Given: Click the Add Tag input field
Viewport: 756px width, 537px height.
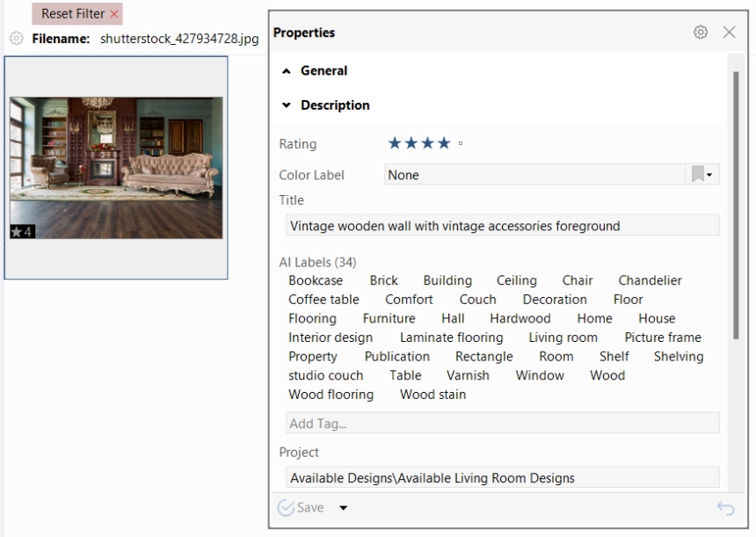Looking at the screenshot, I should coord(502,424).
